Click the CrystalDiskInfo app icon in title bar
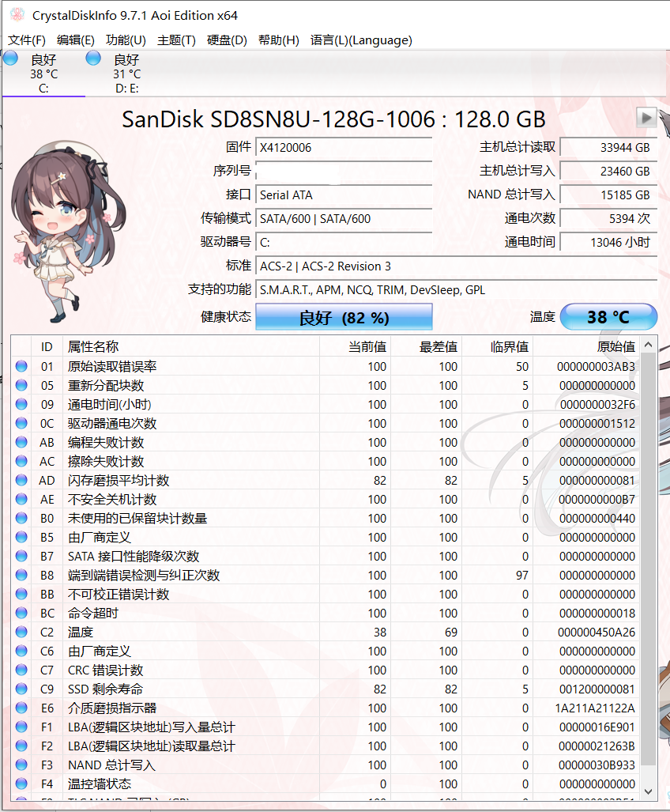The height and width of the screenshot is (812, 670). [x=17, y=15]
